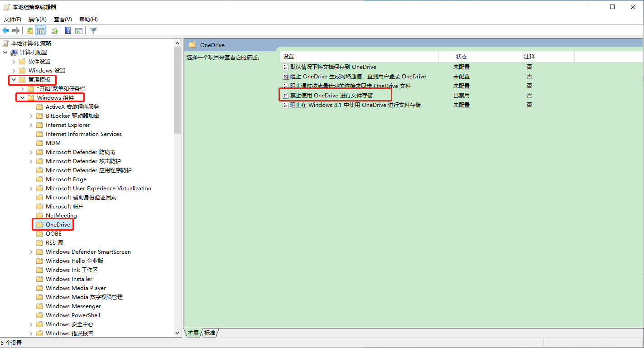Screen dimensions: 644x348
Task: Open the Filter options icon
Action: (x=93, y=30)
